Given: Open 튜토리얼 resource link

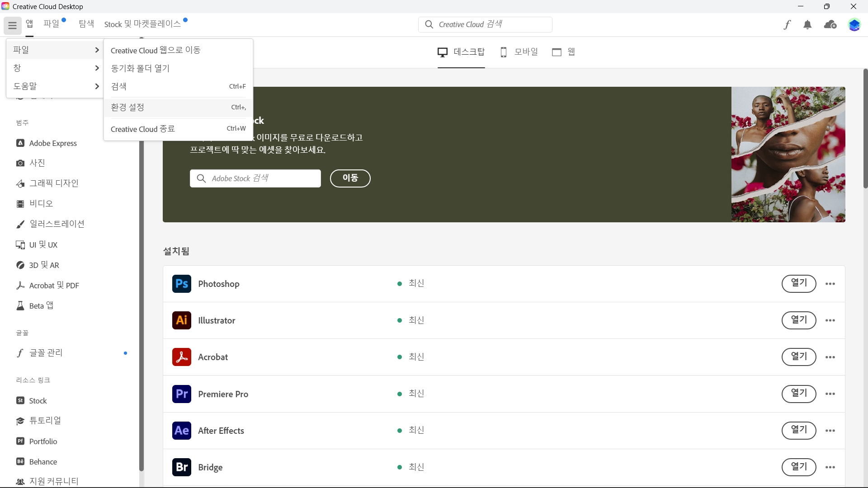Looking at the screenshot, I should point(38,421).
